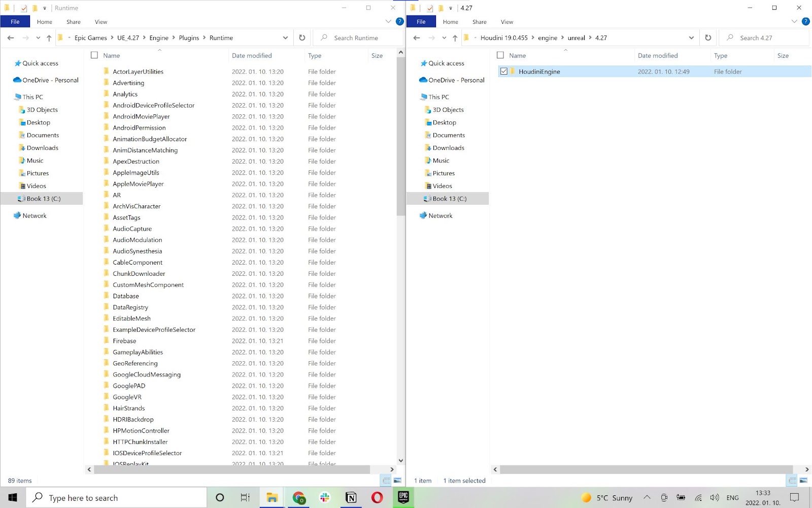This screenshot has height=508, width=812.
Task: Open the Home tab in Runtime window
Action: click(x=45, y=22)
